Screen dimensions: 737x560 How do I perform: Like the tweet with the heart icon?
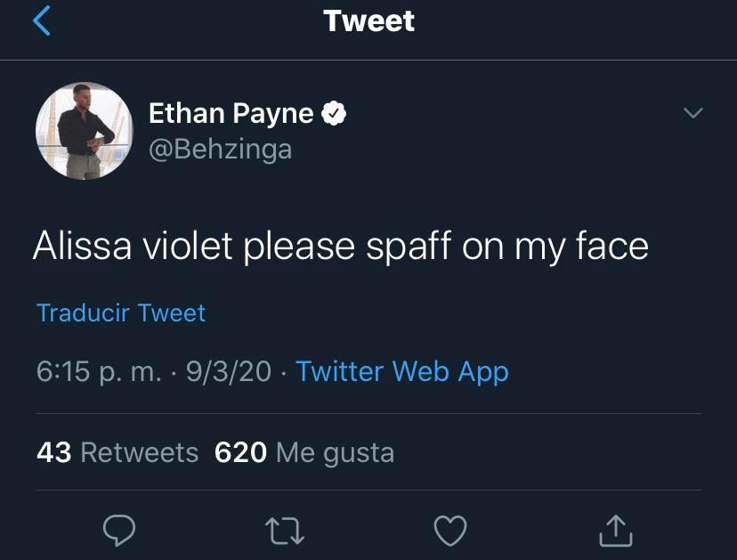click(449, 531)
